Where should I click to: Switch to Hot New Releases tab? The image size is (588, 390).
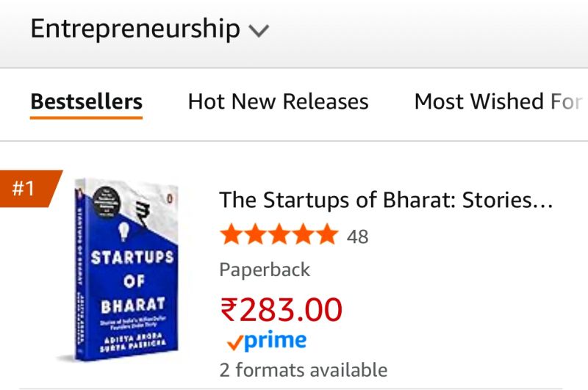pos(279,101)
